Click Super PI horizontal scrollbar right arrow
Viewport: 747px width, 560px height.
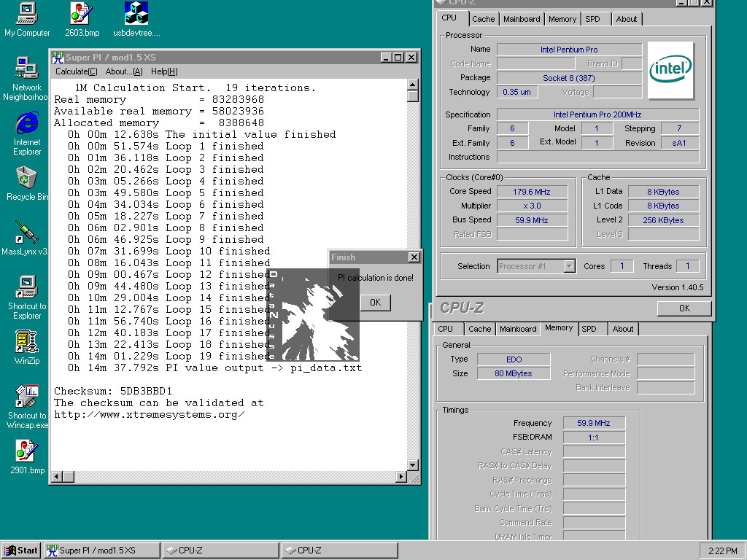pos(401,477)
